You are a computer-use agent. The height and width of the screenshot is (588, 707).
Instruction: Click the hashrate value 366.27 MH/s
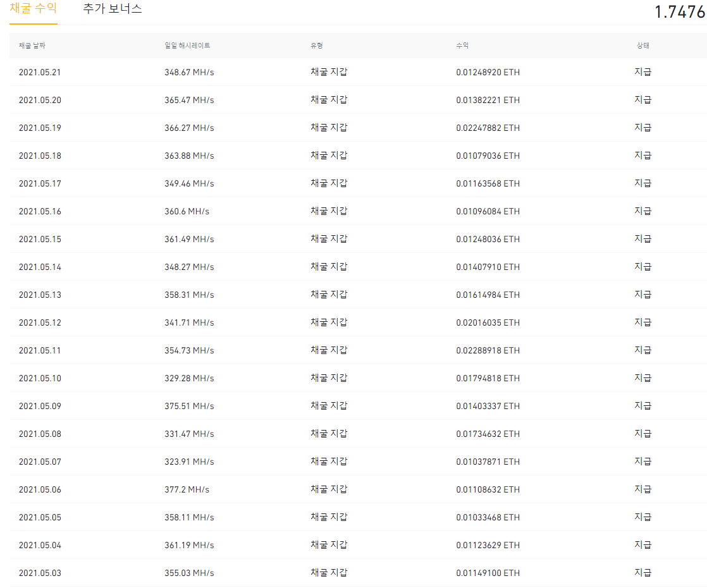tap(189, 128)
